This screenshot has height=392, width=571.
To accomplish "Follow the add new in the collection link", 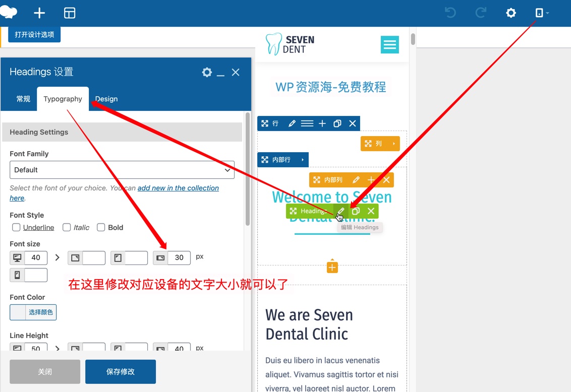I will tap(178, 188).
